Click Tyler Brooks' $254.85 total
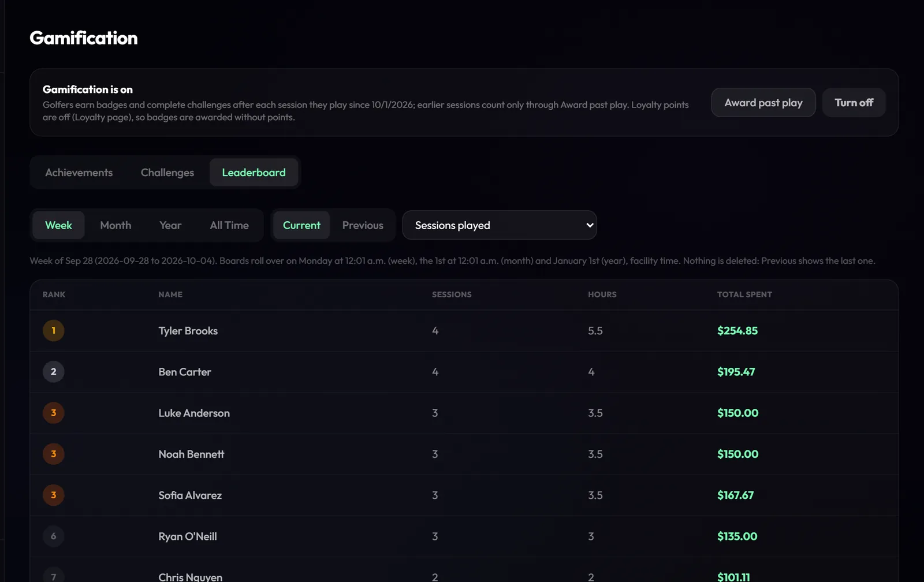This screenshot has height=582, width=924. pos(737,331)
